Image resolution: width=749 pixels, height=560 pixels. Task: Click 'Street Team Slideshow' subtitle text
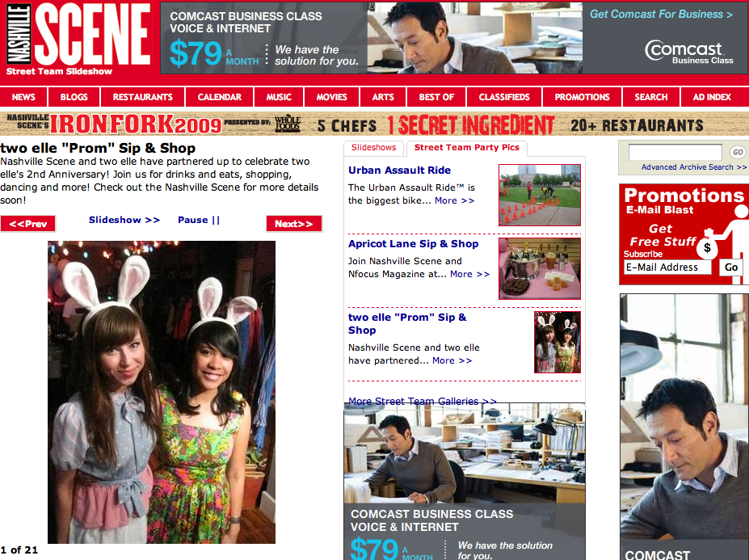59,71
